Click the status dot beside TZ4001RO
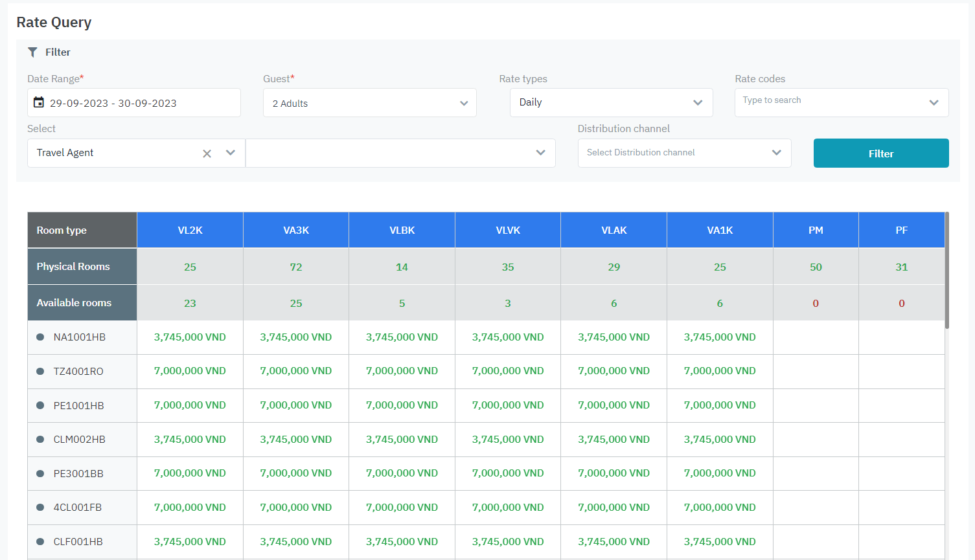975x560 pixels. [40, 371]
